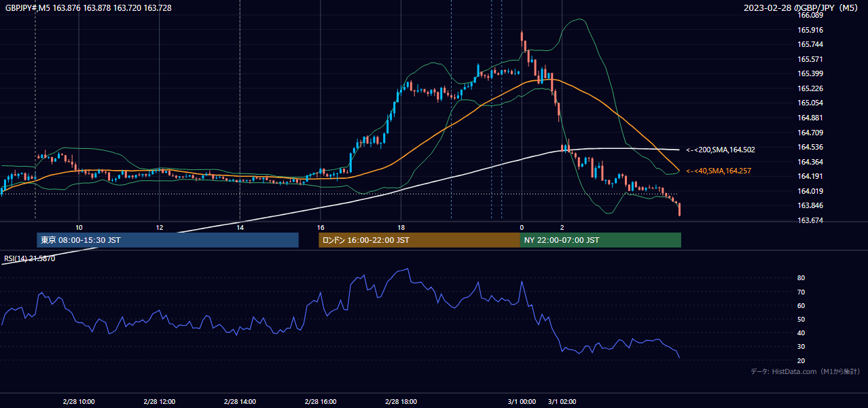The height and width of the screenshot is (408, 868).
Task: Click price level 164.364 on the axis
Action: point(810,162)
